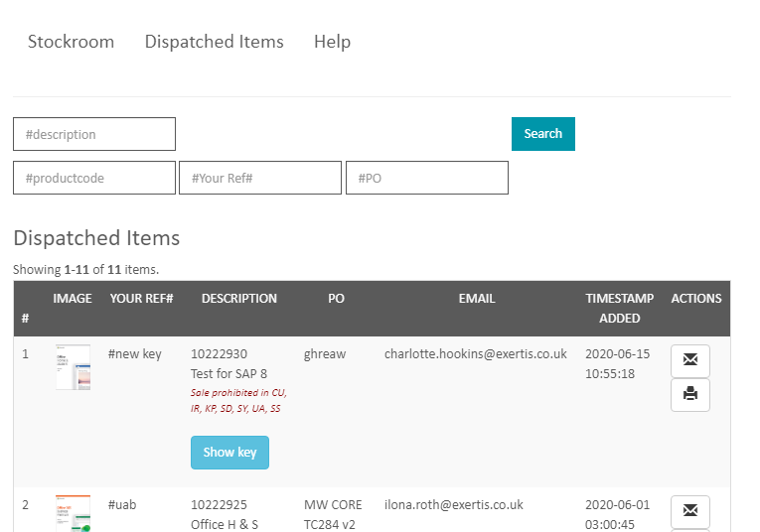The width and height of the screenshot is (760, 532).
Task: Select the #Your Ref# input box
Action: [260, 179]
